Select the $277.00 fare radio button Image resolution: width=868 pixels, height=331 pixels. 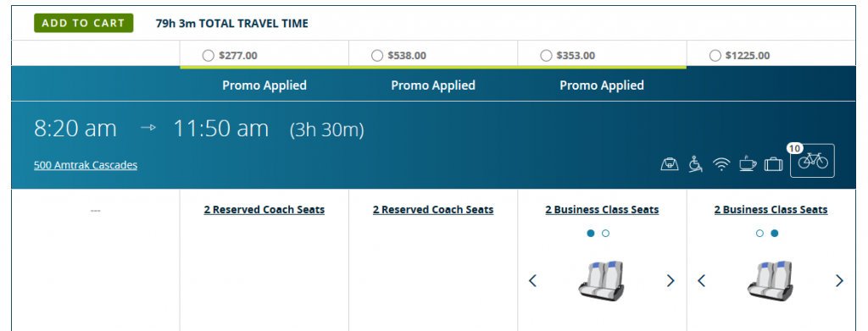click(209, 55)
